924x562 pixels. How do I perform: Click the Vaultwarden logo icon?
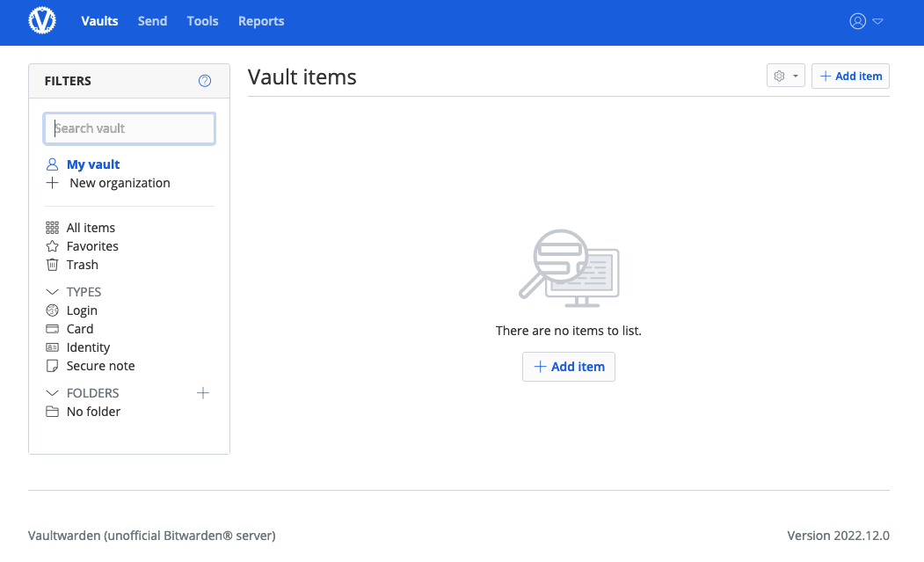42,21
